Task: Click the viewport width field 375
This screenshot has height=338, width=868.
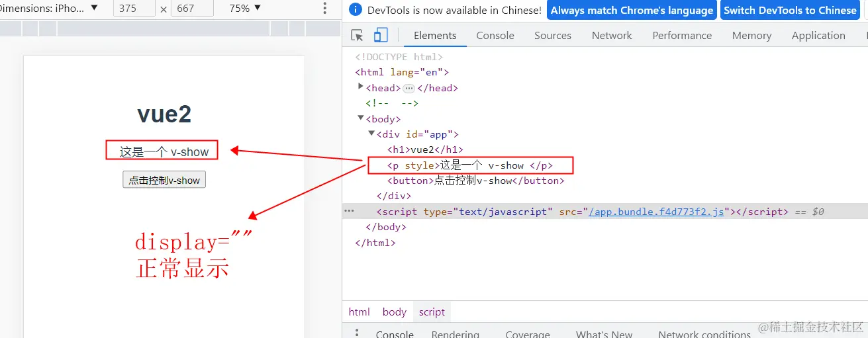Action: pyautogui.click(x=135, y=9)
